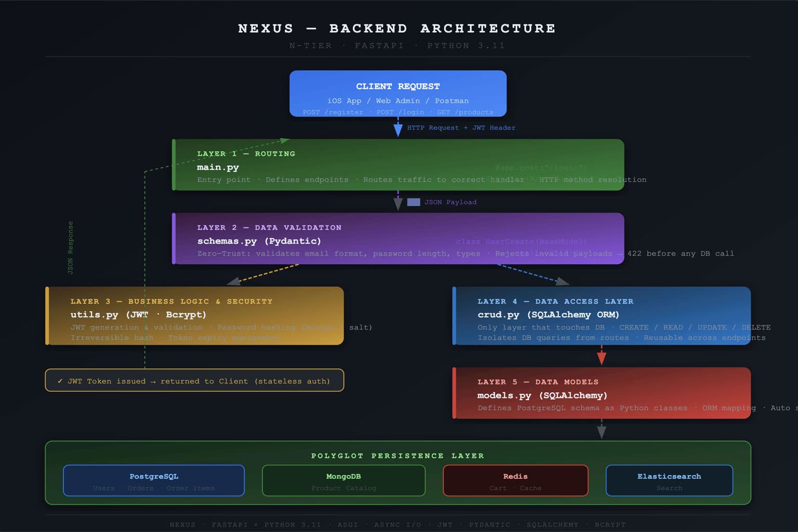Click the "HTTP Request + JWT Header" label
This screenshot has height=532, width=798.
coord(461,128)
